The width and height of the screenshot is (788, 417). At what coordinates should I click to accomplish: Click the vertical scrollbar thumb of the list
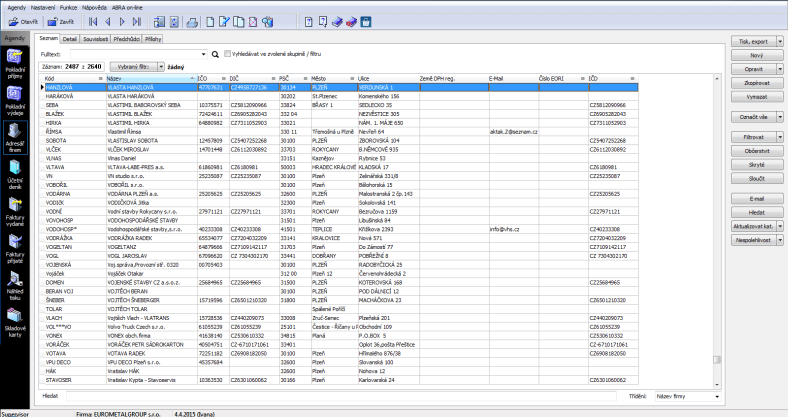pos(717,360)
